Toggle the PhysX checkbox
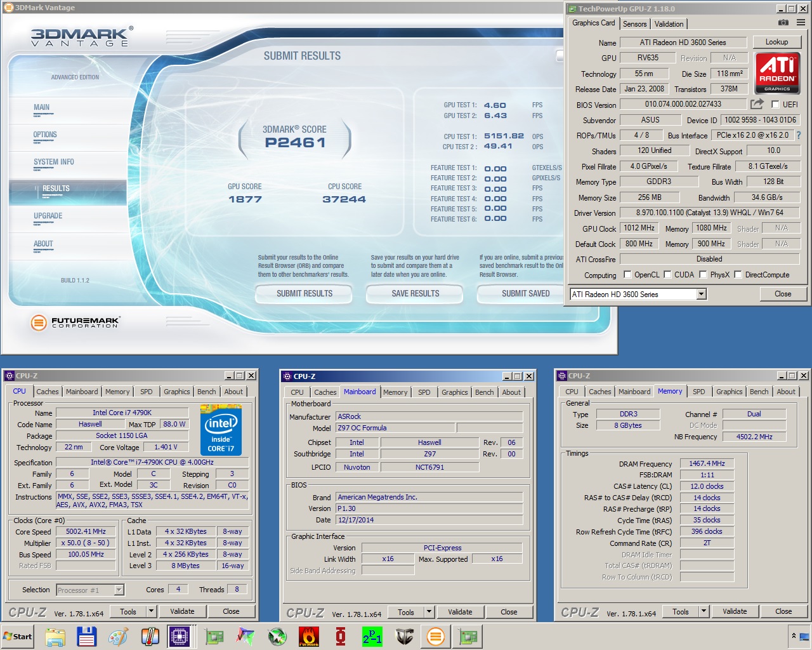 coord(703,275)
